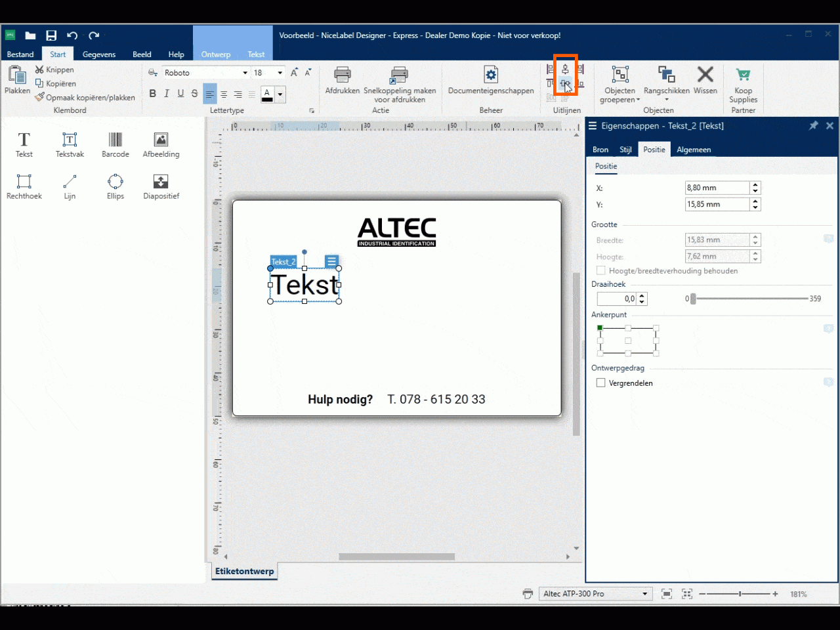The width and height of the screenshot is (840, 630).
Task: Open the Bestand menu
Action: pos(20,54)
